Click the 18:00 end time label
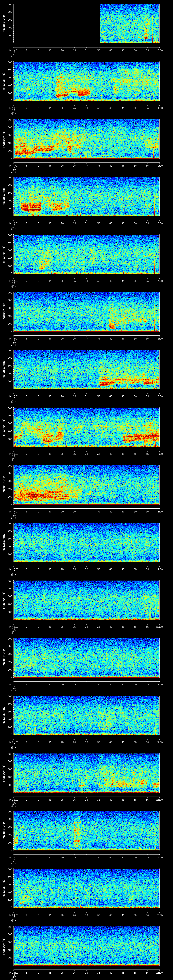 click(x=160, y=511)
